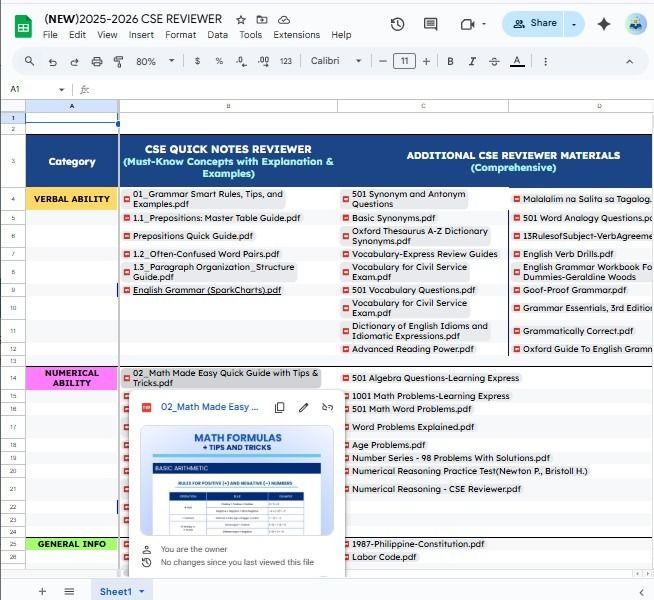Expand the Share options arrow
Image resolution: width=654 pixels, height=600 pixels.
coord(574,24)
